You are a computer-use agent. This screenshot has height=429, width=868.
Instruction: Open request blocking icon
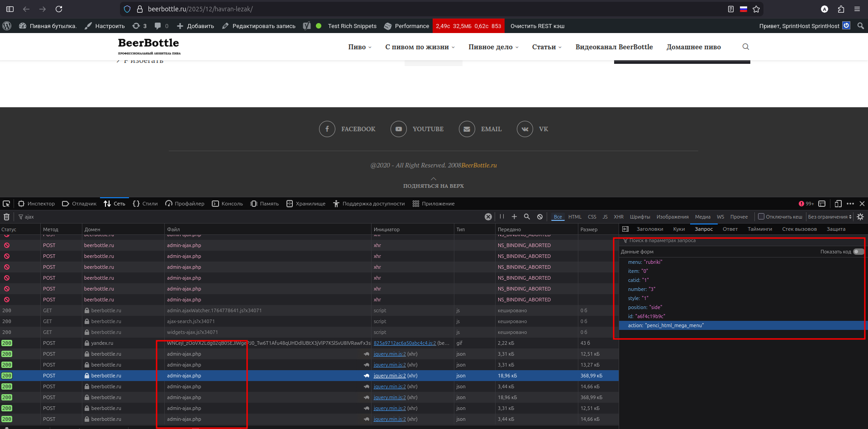coord(540,217)
